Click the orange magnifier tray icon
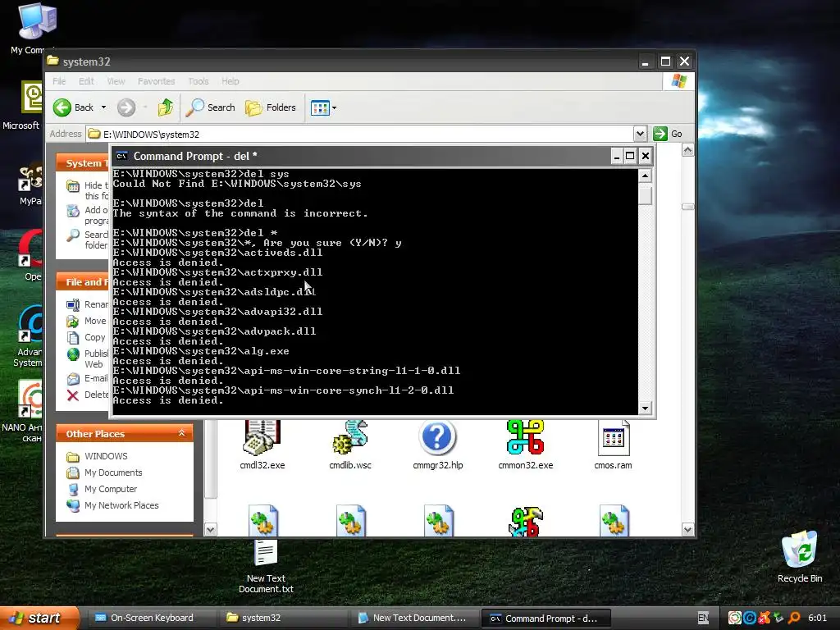The width and height of the screenshot is (840, 630). point(794,618)
